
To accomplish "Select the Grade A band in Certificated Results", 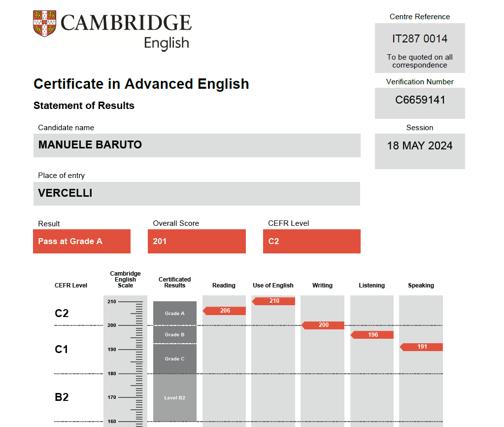I will click(x=174, y=312).
